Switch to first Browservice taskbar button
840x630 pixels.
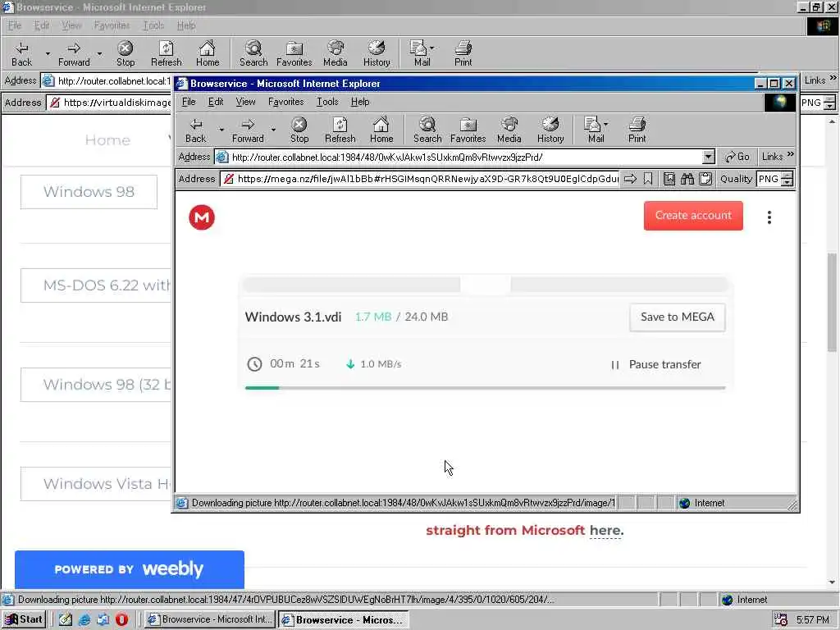(x=210, y=619)
